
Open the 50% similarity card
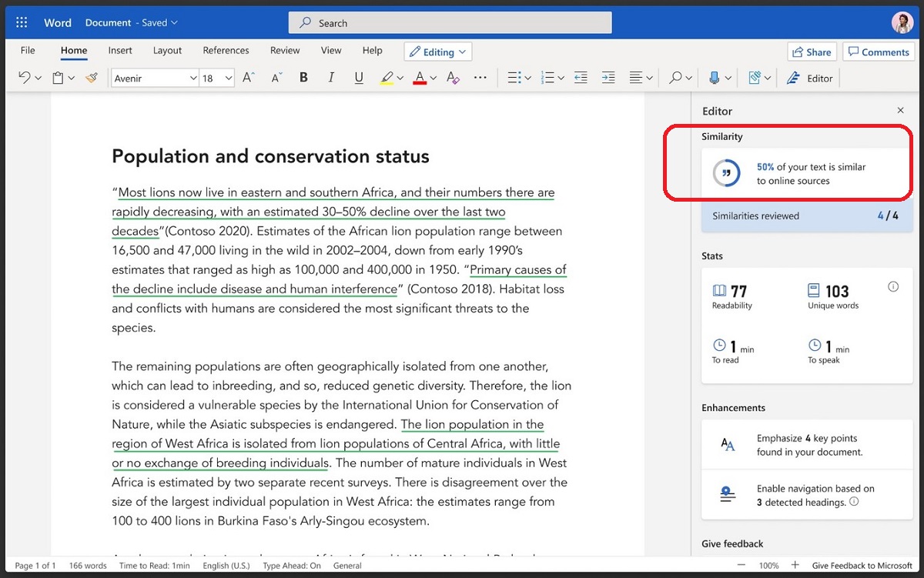807,174
